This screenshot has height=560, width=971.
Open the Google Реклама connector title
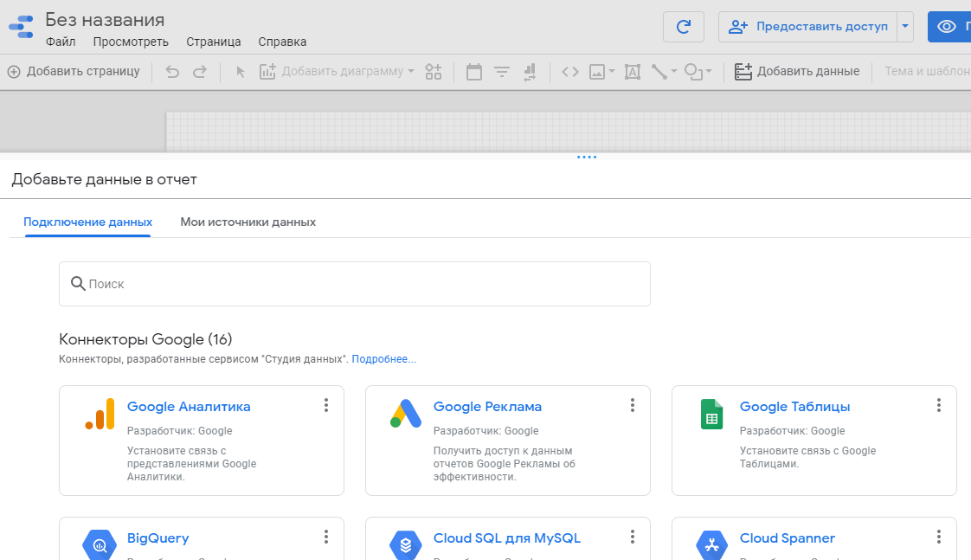pos(487,407)
